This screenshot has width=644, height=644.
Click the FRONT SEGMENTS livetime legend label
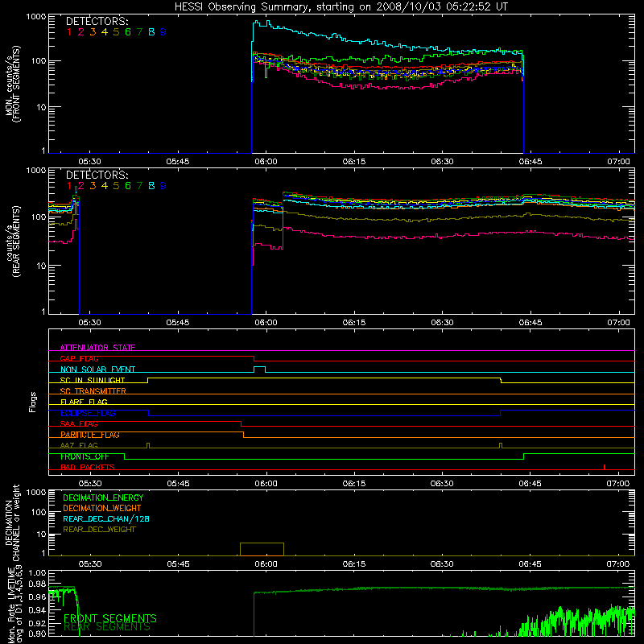click(x=110, y=618)
